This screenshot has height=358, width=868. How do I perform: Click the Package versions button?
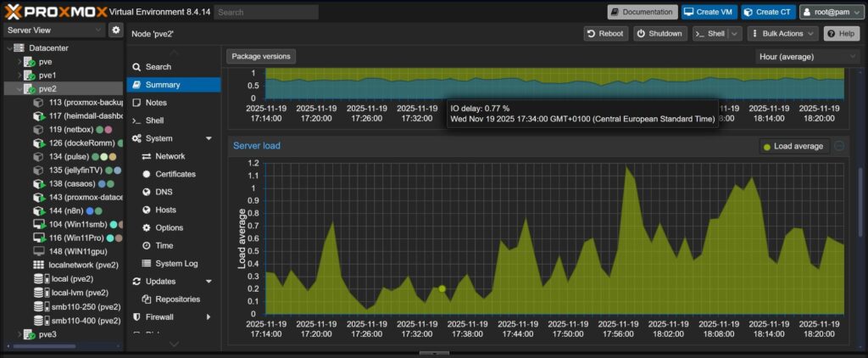tap(261, 57)
